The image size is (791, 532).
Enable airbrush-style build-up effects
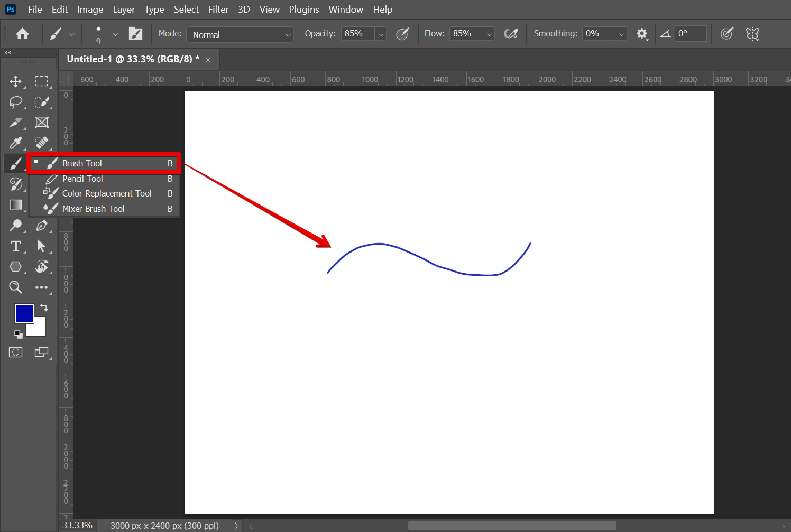point(511,34)
